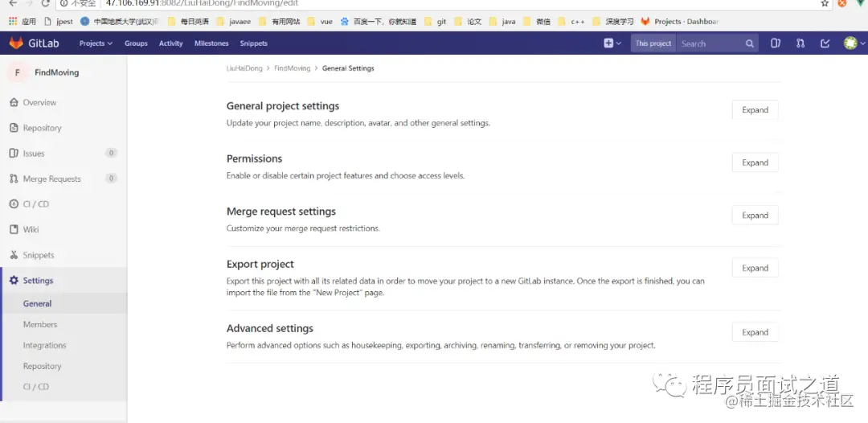Click the CI / CD rocket icon

14,204
